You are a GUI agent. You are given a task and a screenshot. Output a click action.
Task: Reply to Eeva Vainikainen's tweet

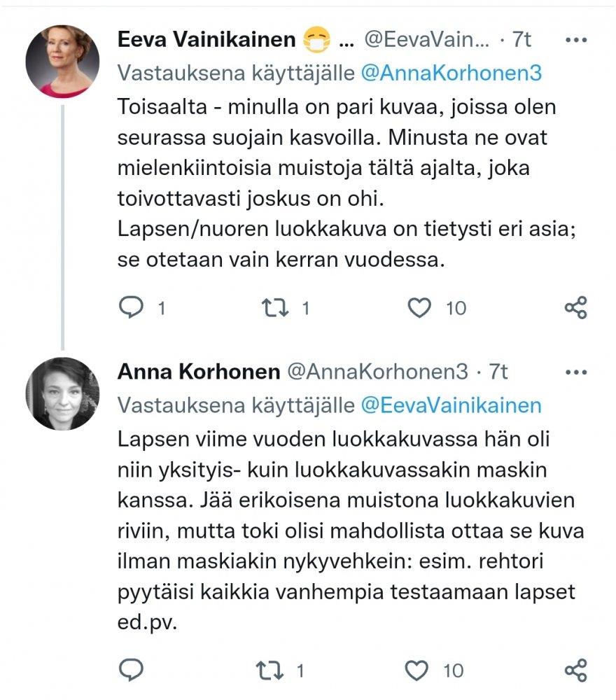pos(131,307)
